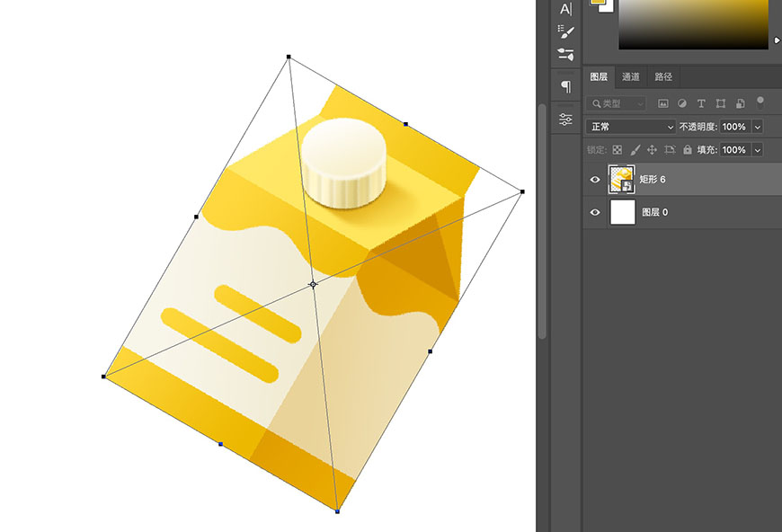The image size is (782, 532).
Task: Click the bottommost transform corner handle
Action: (338, 511)
